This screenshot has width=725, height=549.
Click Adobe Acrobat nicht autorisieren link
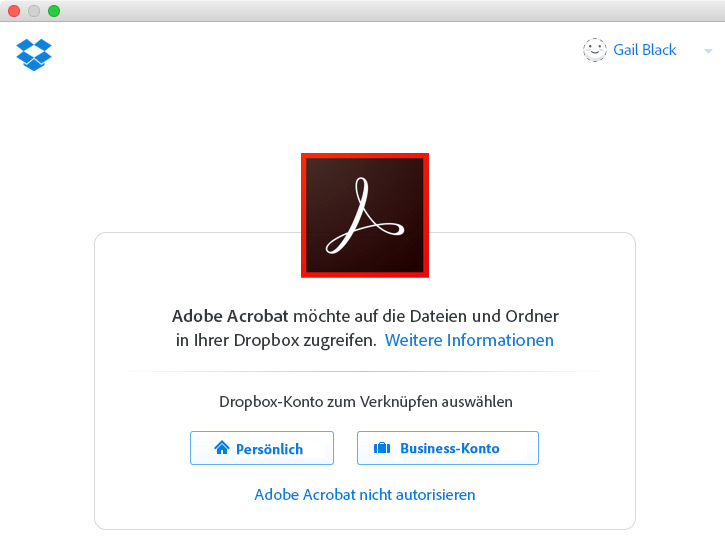click(365, 495)
